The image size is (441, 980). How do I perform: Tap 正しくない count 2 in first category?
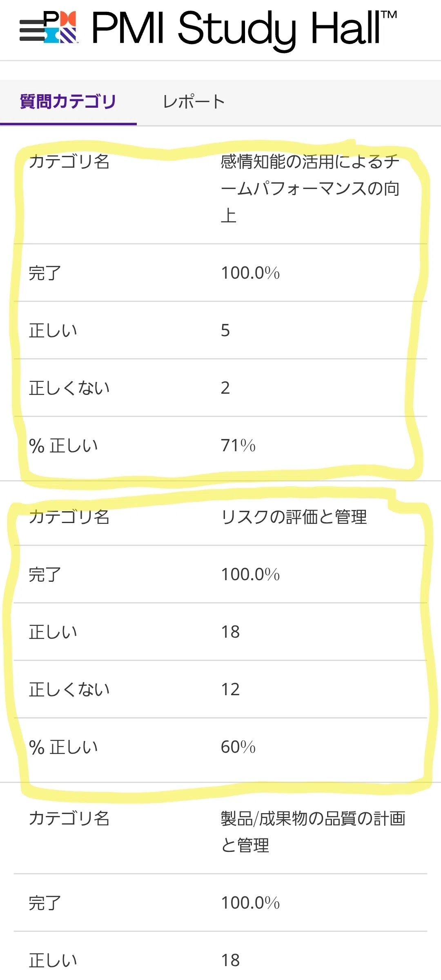225,388
